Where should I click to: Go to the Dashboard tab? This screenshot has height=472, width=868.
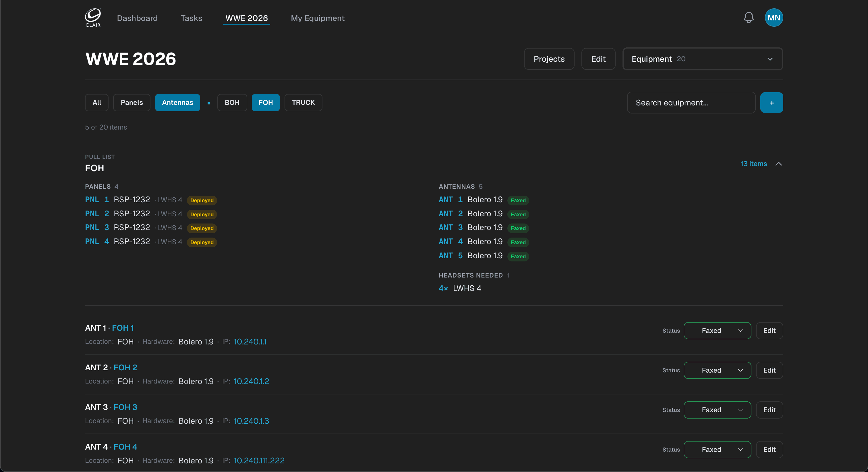(x=137, y=18)
